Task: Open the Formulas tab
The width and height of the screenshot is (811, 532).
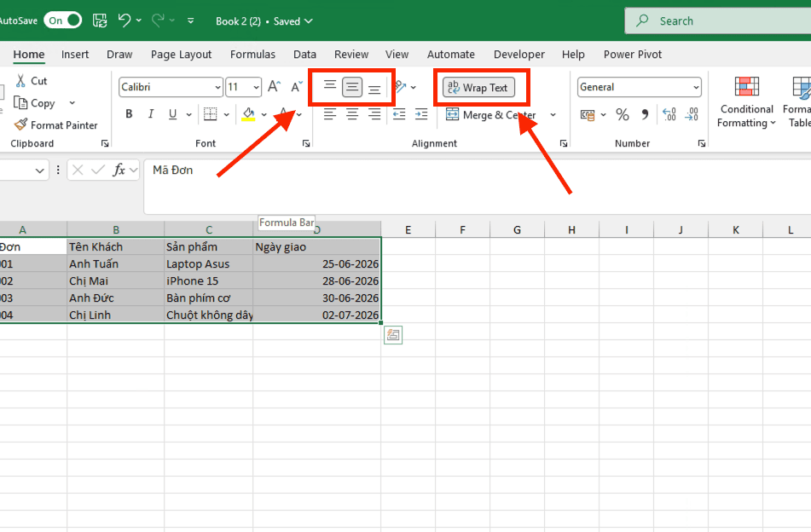Action: (x=252, y=55)
